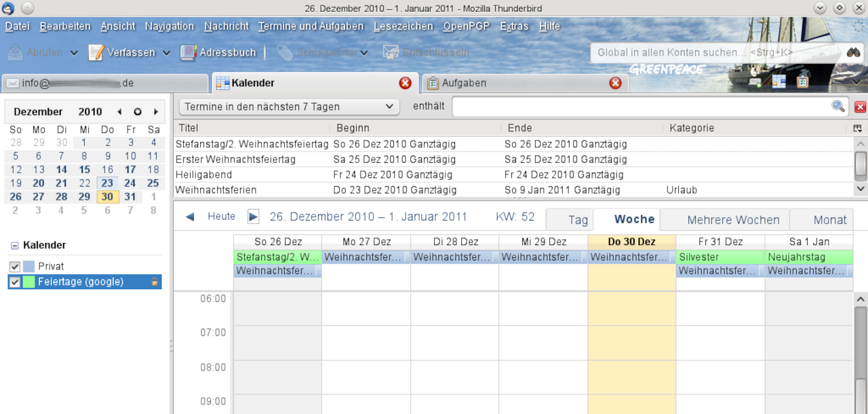
Task: Select day 31 in mini calendar
Action: pos(130,197)
